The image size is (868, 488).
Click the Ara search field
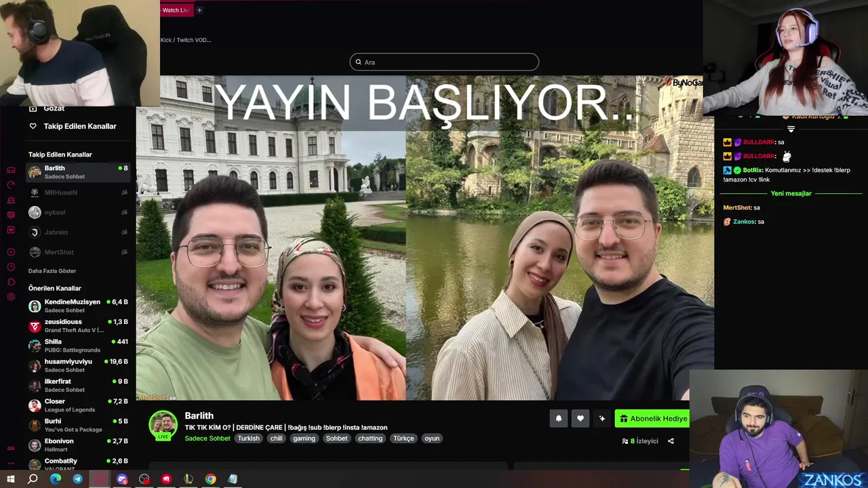click(x=444, y=62)
